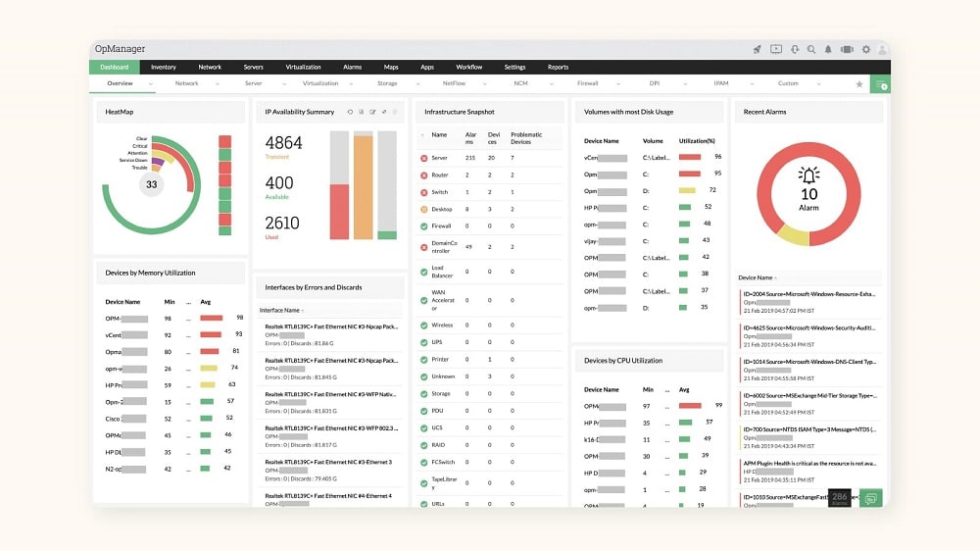Select the Load Balancer row name

(442, 272)
